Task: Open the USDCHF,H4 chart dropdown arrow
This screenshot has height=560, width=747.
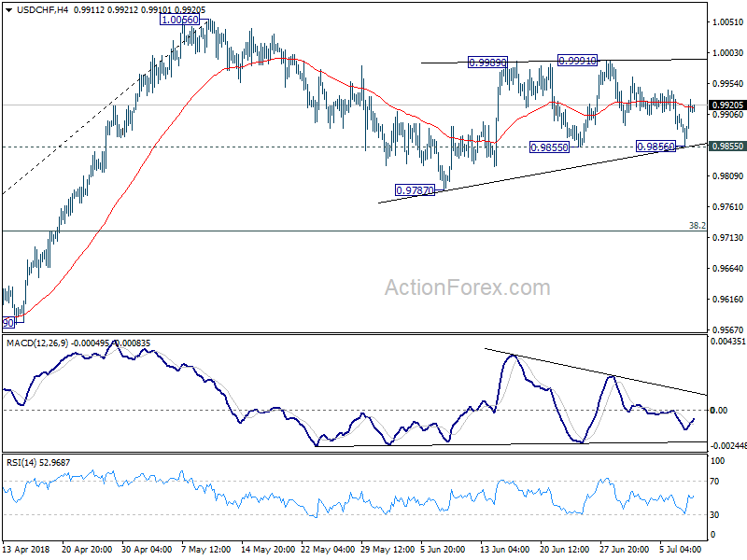Action: pos(8,9)
